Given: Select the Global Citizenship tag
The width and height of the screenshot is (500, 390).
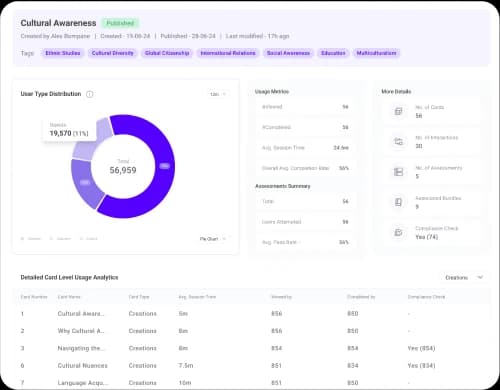Looking at the screenshot, I should [167, 53].
